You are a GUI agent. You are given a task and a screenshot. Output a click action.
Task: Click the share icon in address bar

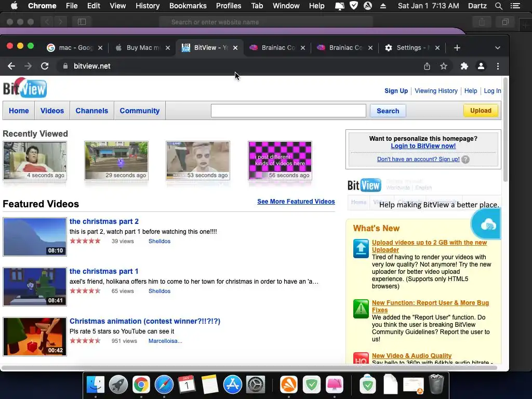[427, 66]
